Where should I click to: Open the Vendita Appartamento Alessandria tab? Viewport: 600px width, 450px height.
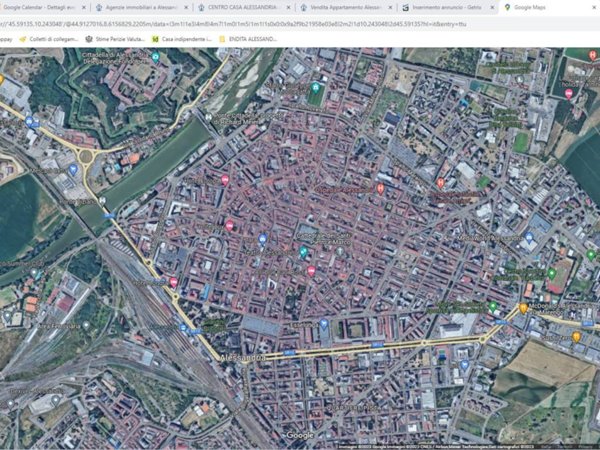coord(348,7)
